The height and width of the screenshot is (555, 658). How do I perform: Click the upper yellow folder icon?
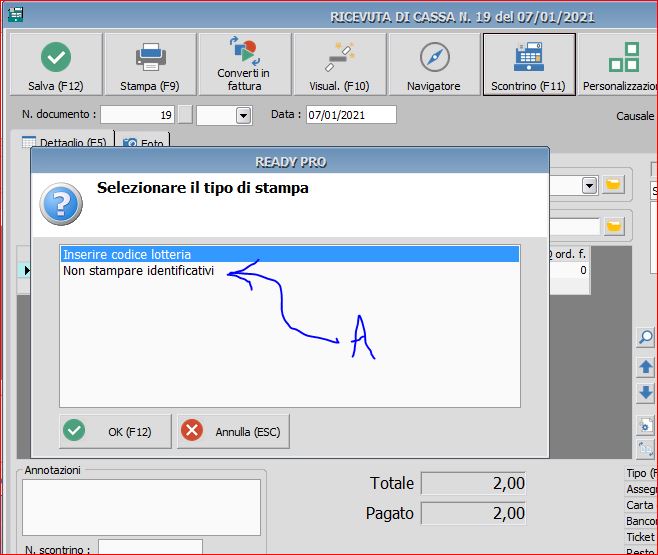pos(613,185)
